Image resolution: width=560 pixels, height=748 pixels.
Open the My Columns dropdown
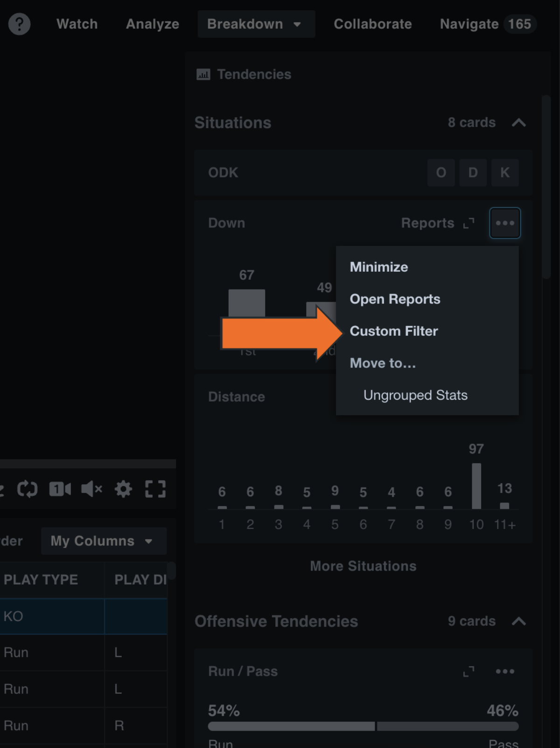pyautogui.click(x=104, y=541)
